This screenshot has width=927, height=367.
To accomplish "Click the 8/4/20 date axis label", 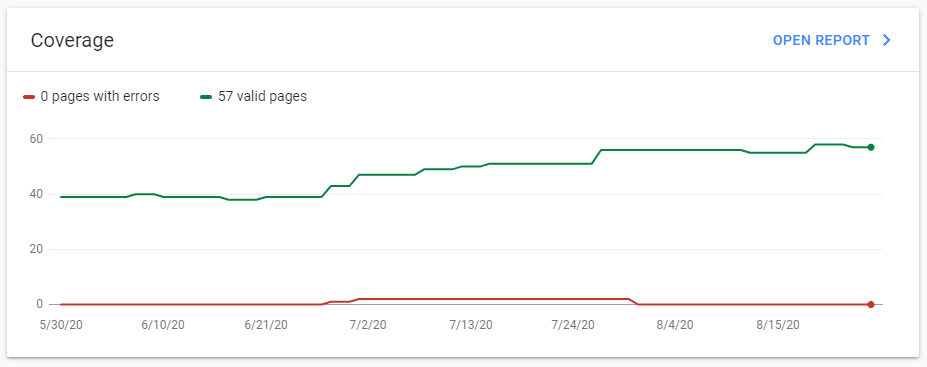I will click(675, 325).
